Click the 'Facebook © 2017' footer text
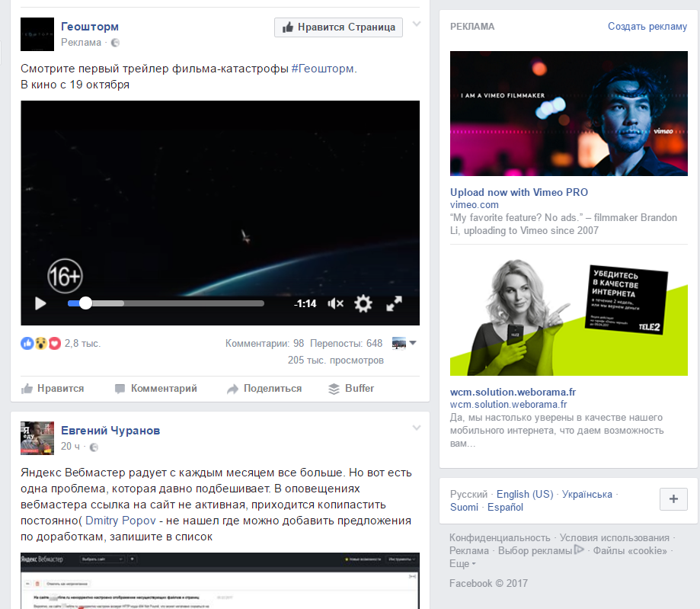Image resolution: width=700 pixels, height=609 pixels. [488, 583]
